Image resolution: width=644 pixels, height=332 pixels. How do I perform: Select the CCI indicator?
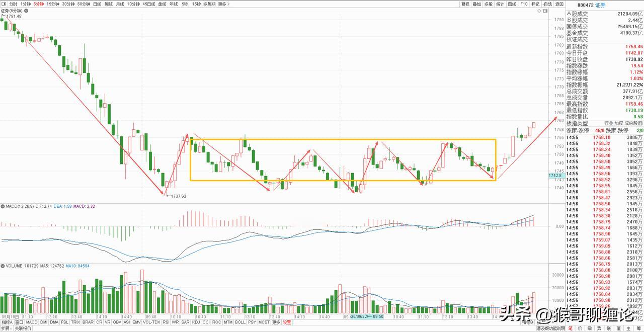point(206,322)
